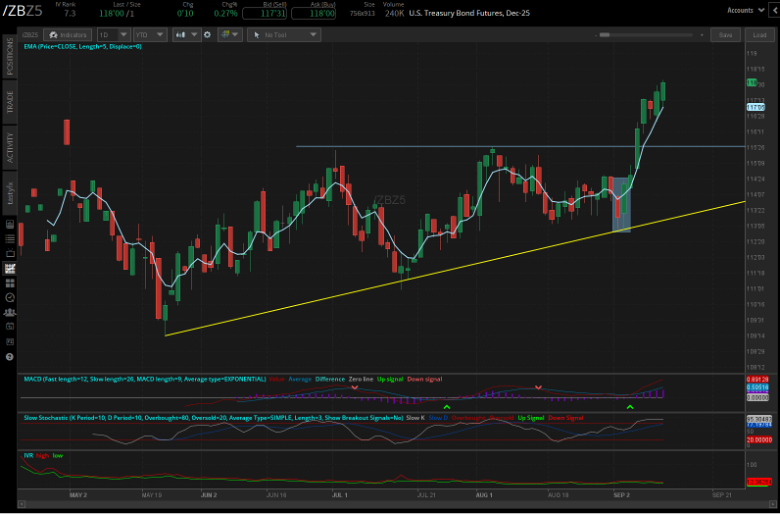Click the /ZBZ5 symbol title
Viewport: 780px width, 515px height.
pyautogui.click(x=23, y=11)
